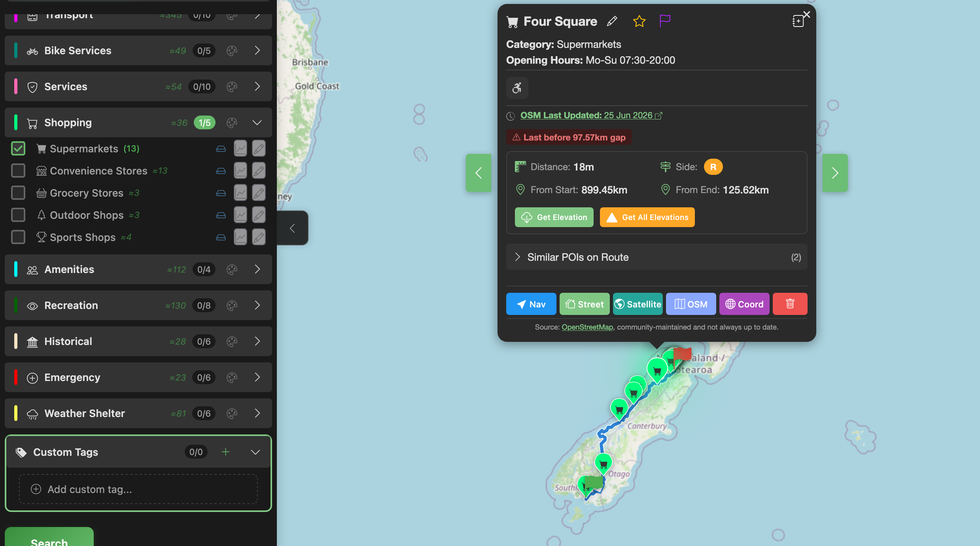Image resolution: width=980 pixels, height=546 pixels.
Task: Open color palette for Bike Services
Action: tap(232, 51)
